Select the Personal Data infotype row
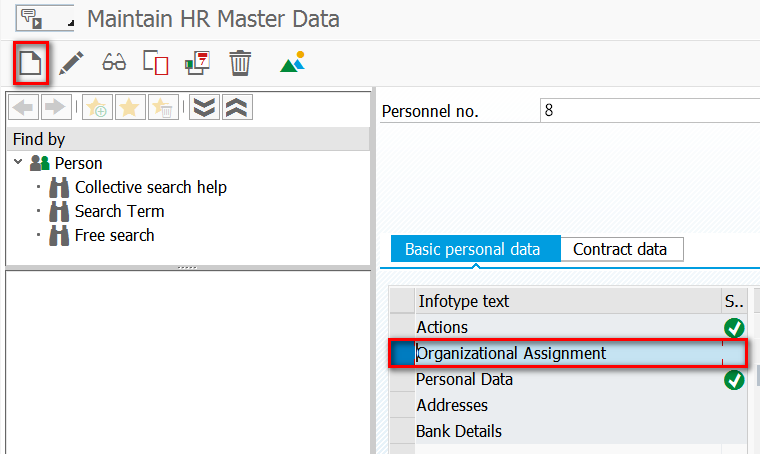 point(568,379)
